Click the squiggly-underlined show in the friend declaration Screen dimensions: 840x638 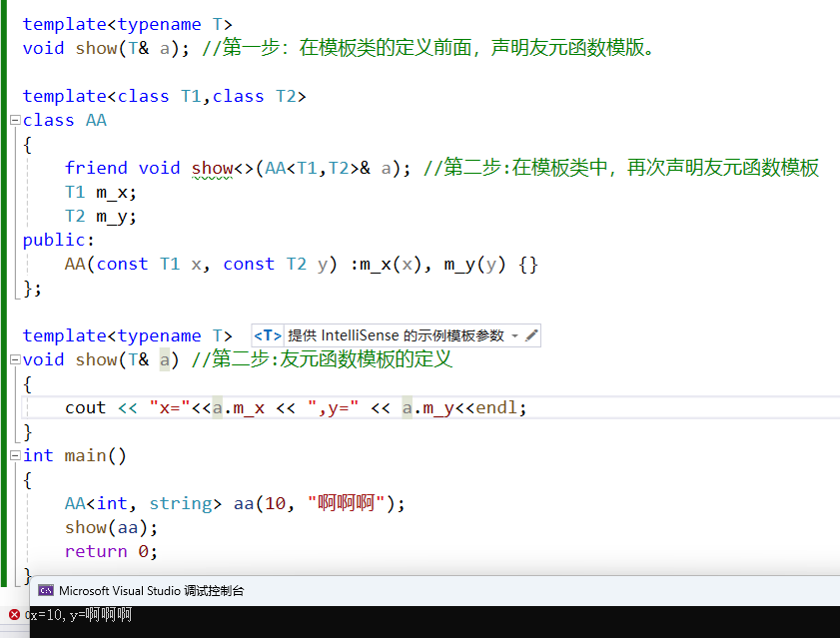[x=212, y=168]
